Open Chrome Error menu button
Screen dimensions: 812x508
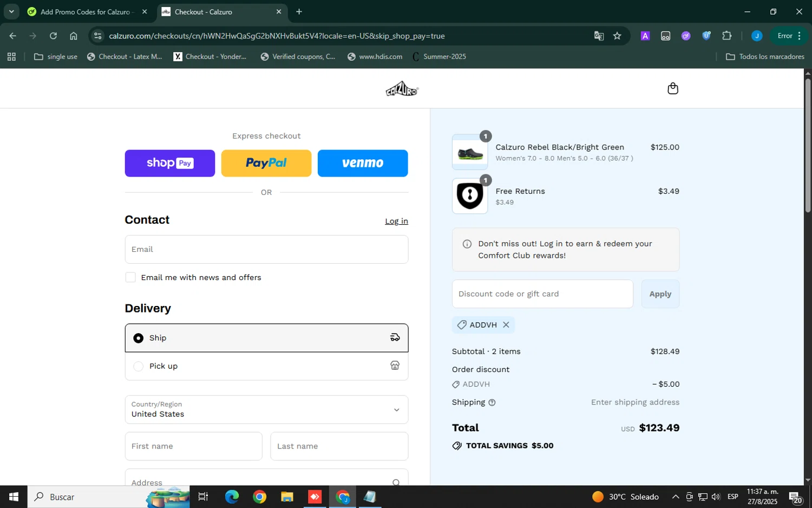789,36
